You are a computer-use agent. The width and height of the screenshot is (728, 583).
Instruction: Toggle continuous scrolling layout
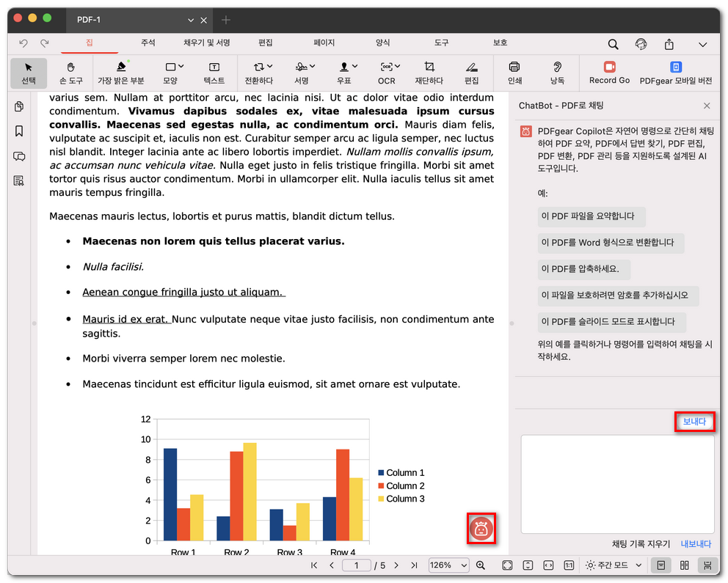pyautogui.click(x=707, y=565)
